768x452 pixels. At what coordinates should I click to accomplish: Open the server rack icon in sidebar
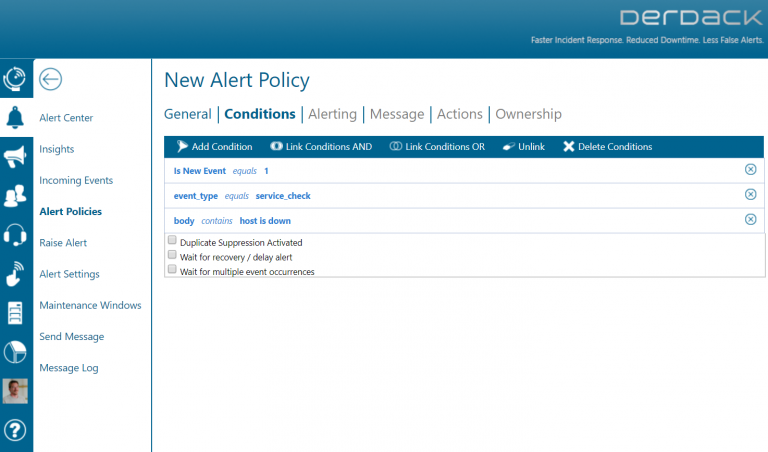15,313
